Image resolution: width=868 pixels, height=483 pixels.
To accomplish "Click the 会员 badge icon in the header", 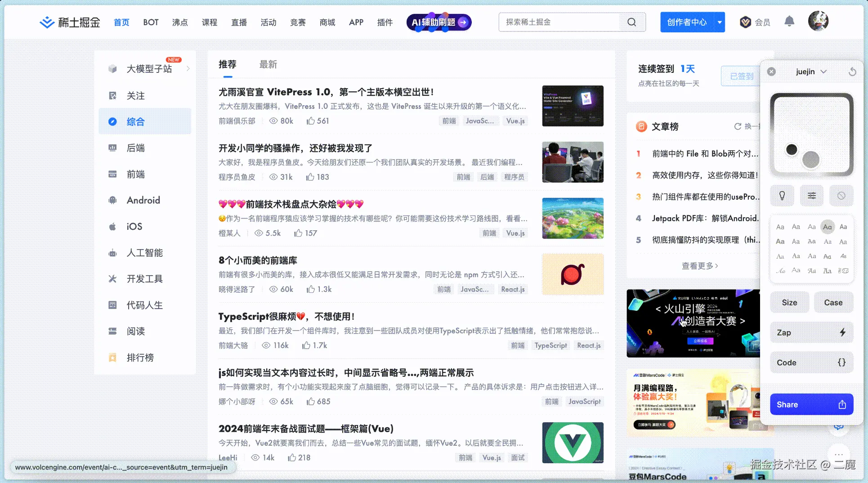I will coord(744,21).
